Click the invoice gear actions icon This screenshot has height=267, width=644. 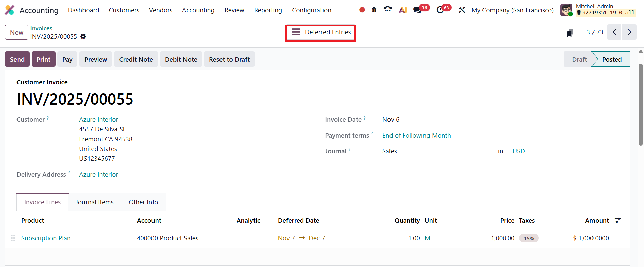point(83,36)
